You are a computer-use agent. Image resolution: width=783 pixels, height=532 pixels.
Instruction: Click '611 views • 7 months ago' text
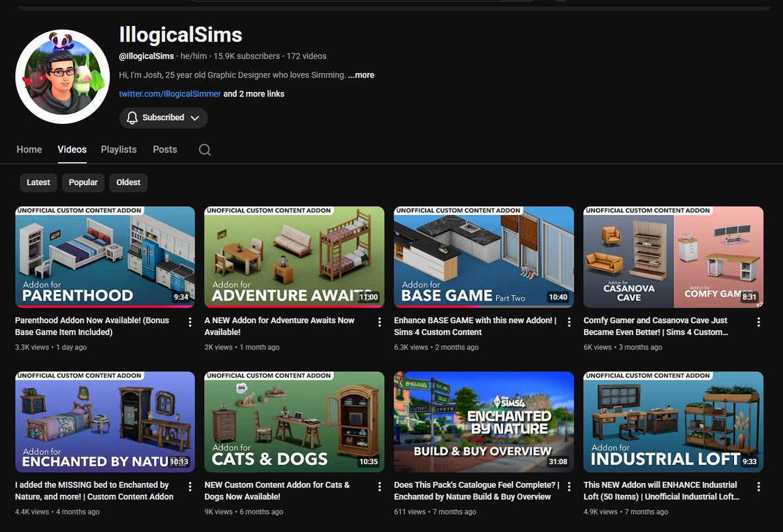(x=435, y=512)
